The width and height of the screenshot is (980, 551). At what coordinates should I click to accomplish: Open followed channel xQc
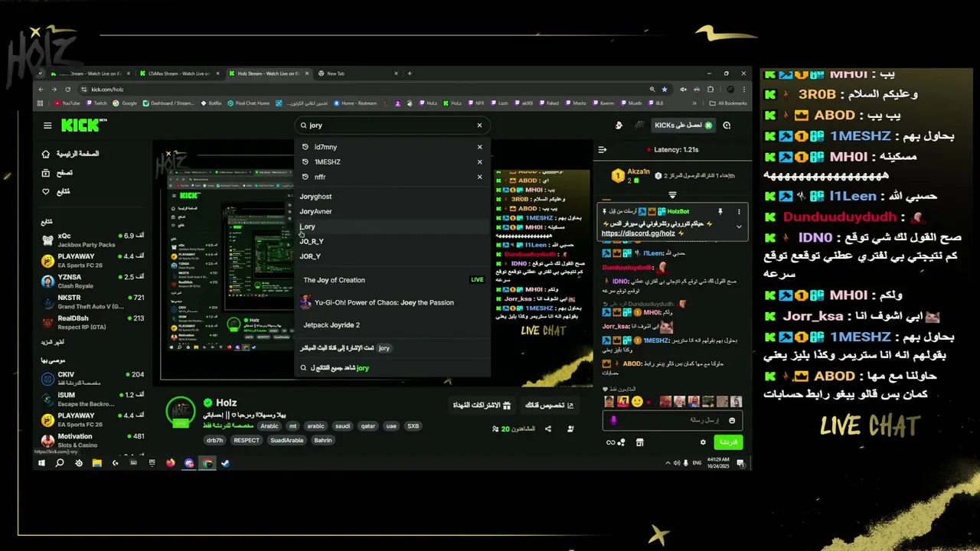point(92,240)
